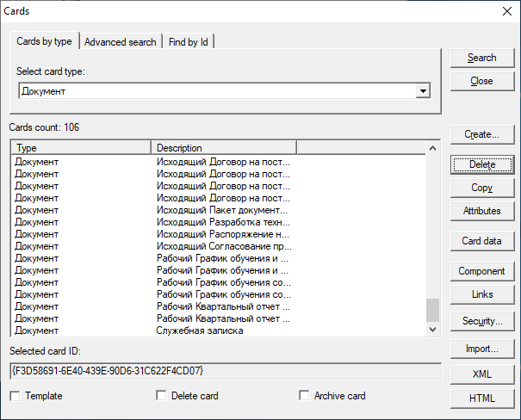Export card as XML

481,374
